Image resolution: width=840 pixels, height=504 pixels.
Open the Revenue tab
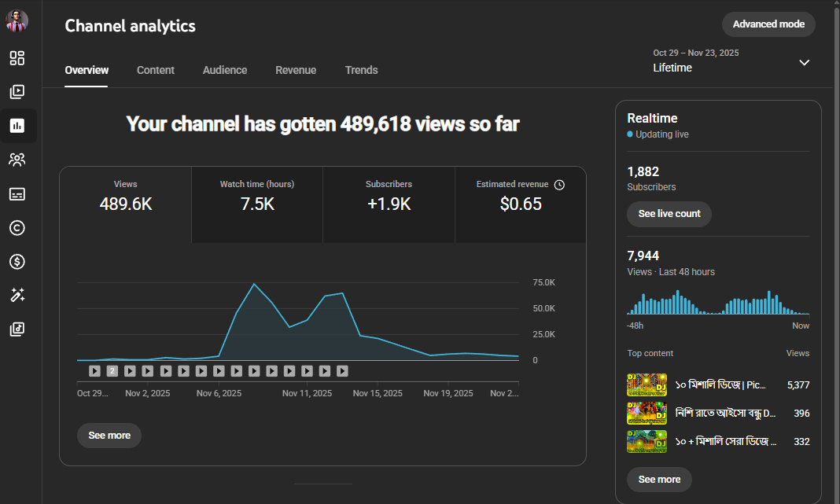click(296, 70)
